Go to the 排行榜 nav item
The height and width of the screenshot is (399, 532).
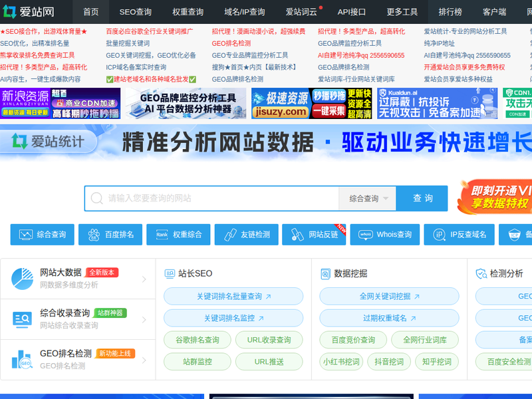(x=450, y=12)
